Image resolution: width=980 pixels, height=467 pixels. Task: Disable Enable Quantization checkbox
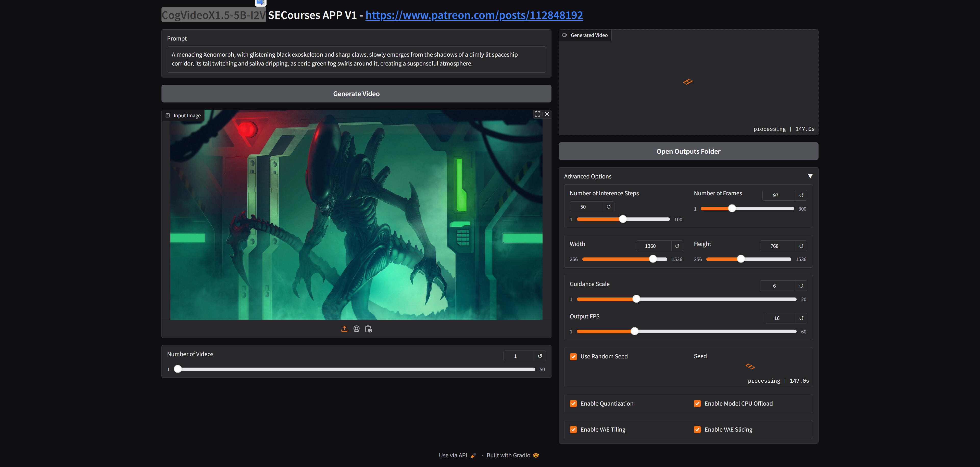573,404
